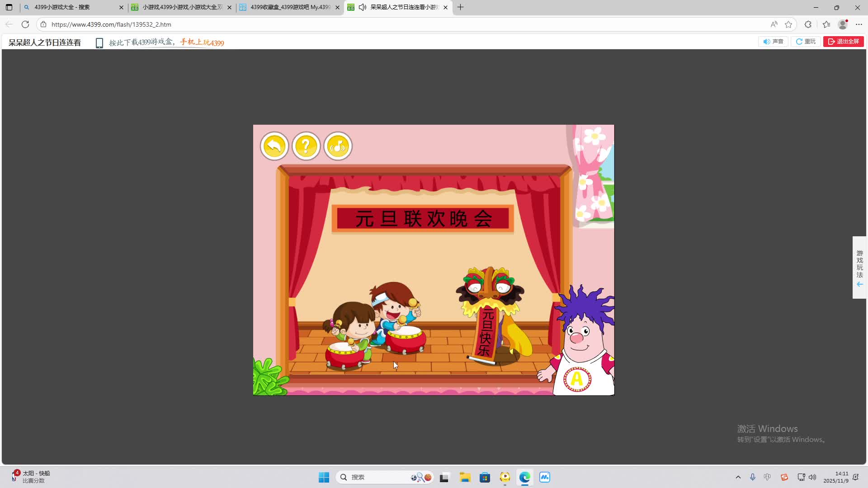Toggle the game music button

(338, 146)
